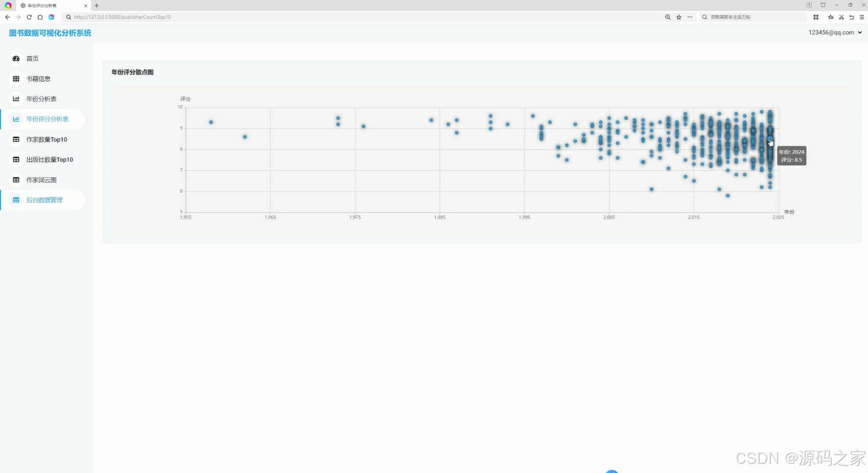Expand the 123456@qq.com account dropdown

coord(835,32)
